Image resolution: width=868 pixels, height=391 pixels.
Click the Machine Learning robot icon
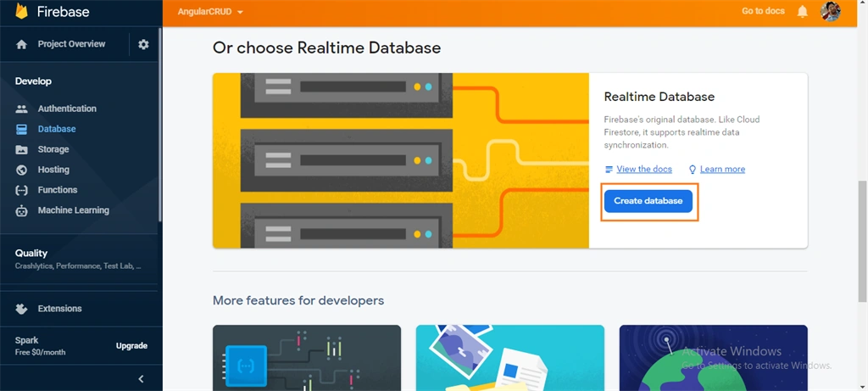21,210
